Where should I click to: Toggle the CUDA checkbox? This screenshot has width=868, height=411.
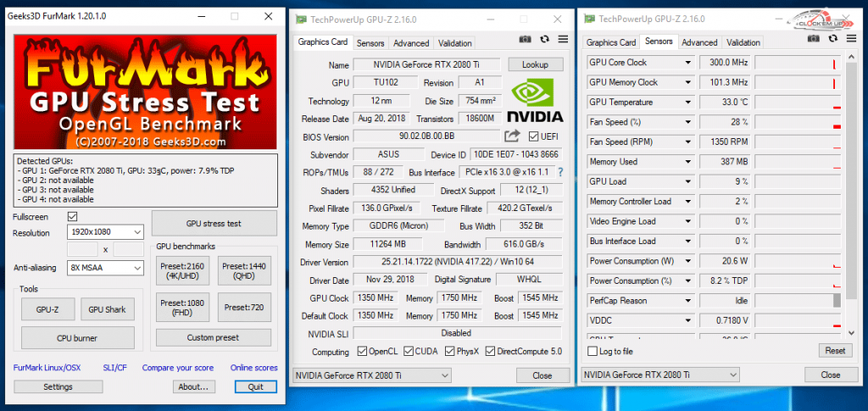pos(408,352)
